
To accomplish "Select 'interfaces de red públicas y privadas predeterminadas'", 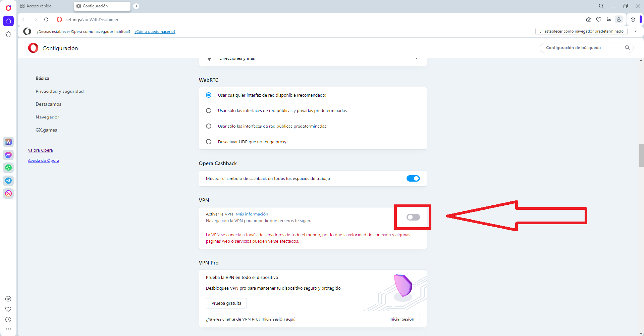I will (x=209, y=110).
